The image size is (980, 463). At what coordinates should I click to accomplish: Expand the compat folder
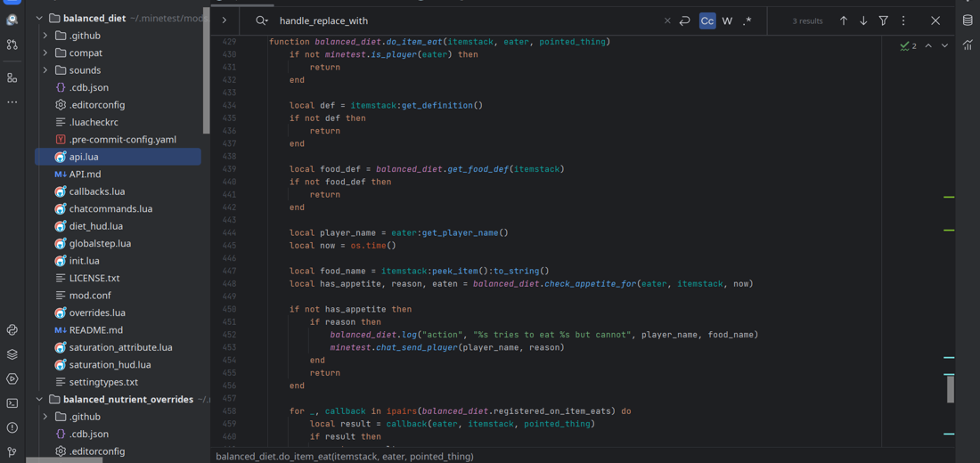point(45,53)
